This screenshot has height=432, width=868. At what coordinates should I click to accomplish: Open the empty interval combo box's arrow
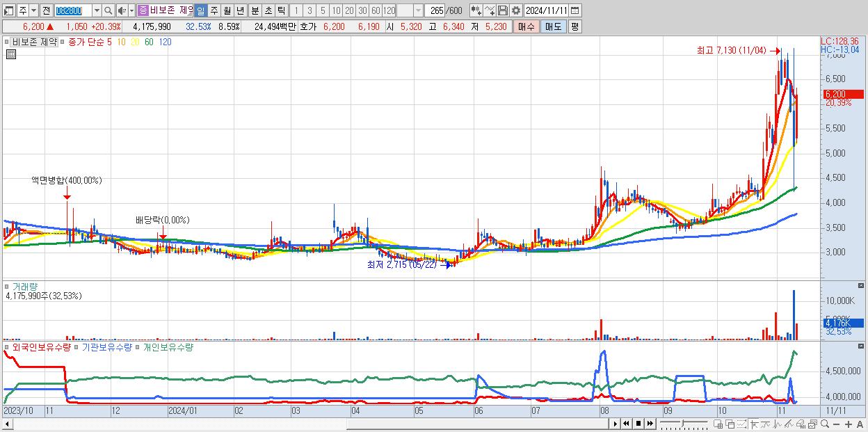(x=418, y=11)
